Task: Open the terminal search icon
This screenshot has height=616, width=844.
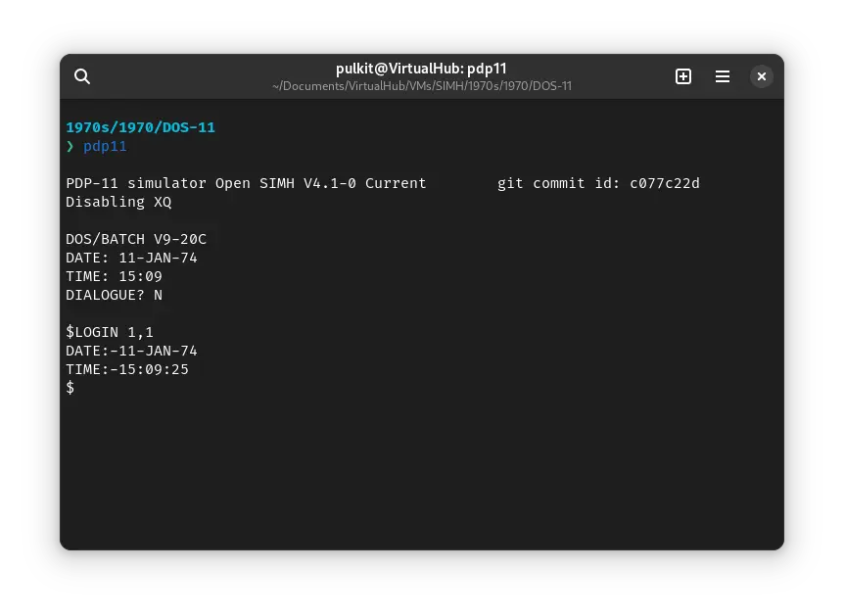Action: click(x=82, y=76)
